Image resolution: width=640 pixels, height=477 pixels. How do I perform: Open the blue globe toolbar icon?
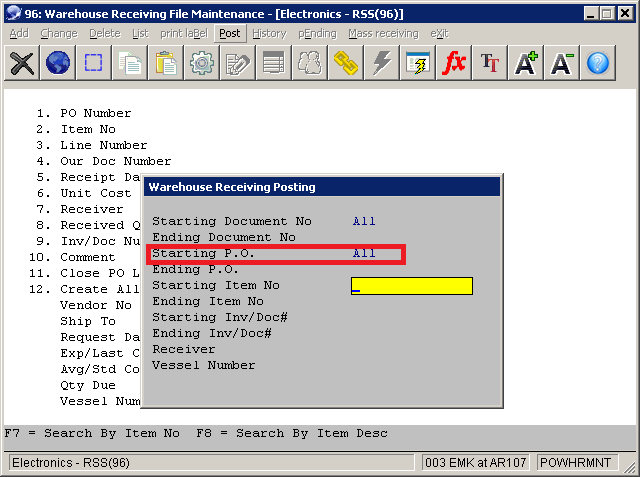tap(58, 63)
